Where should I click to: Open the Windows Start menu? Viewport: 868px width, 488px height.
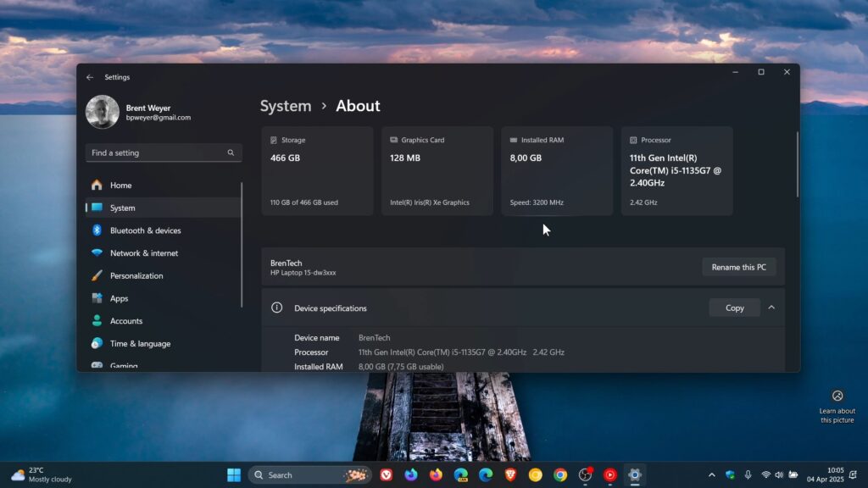pyautogui.click(x=234, y=475)
